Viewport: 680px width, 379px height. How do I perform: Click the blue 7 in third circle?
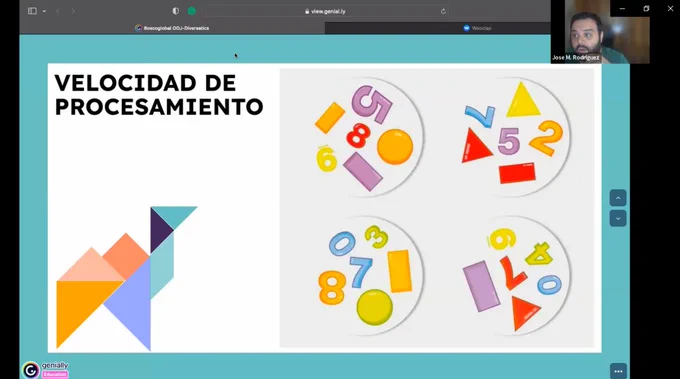(361, 272)
